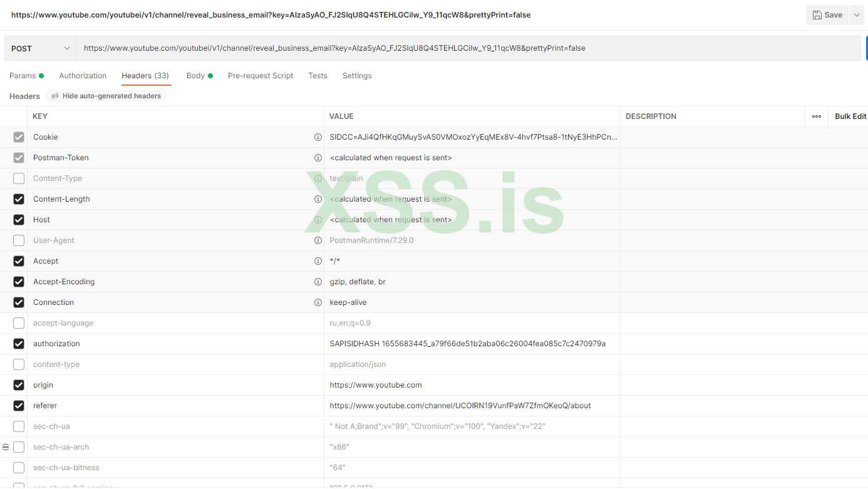
Task: Click the info icon beside Postman-Token
Action: coord(318,158)
